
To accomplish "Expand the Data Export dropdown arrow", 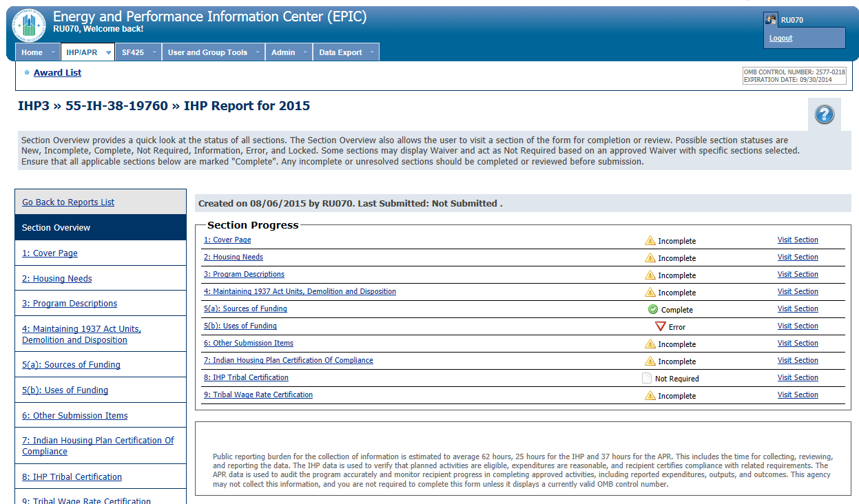I will click(372, 53).
